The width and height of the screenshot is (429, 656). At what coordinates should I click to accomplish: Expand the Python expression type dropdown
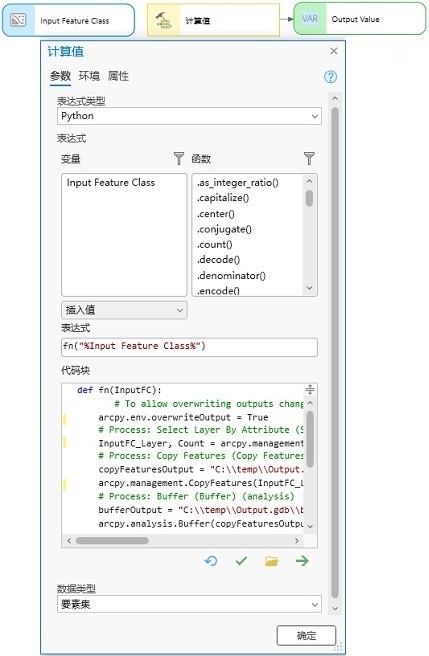[x=189, y=116]
